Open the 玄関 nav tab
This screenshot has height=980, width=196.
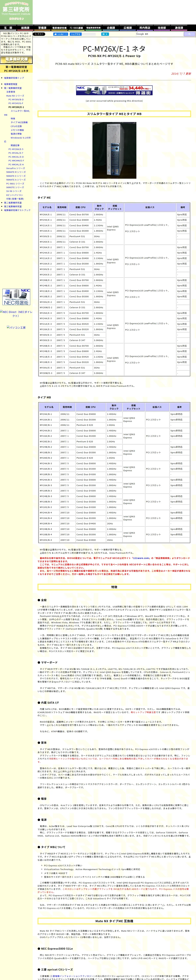(x=8, y=28)
